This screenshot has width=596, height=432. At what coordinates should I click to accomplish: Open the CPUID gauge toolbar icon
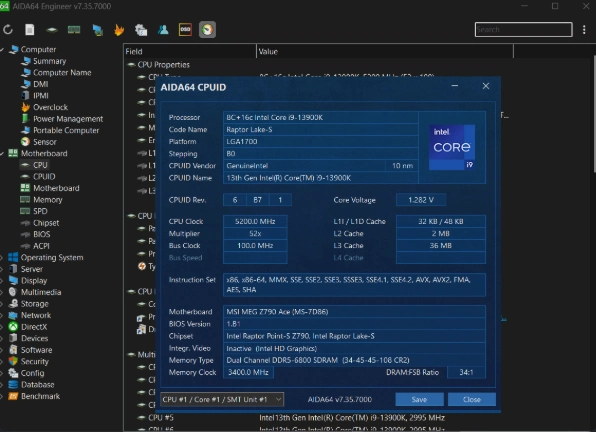tap(207, 30)
